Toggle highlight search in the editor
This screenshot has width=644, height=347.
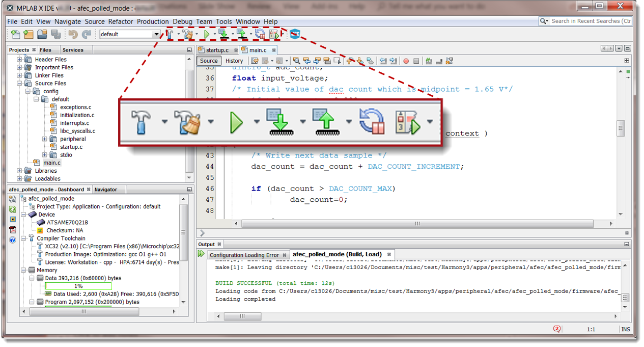pos(430,61)
